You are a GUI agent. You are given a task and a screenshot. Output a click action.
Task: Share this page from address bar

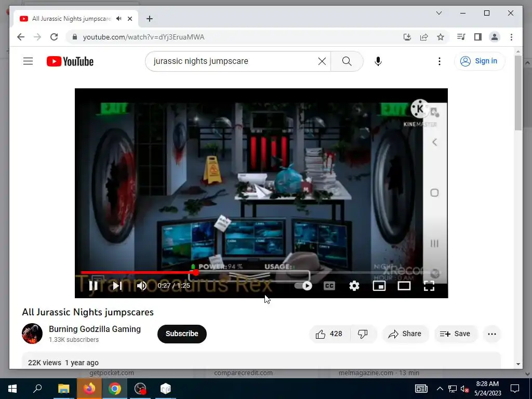[424, 37]
